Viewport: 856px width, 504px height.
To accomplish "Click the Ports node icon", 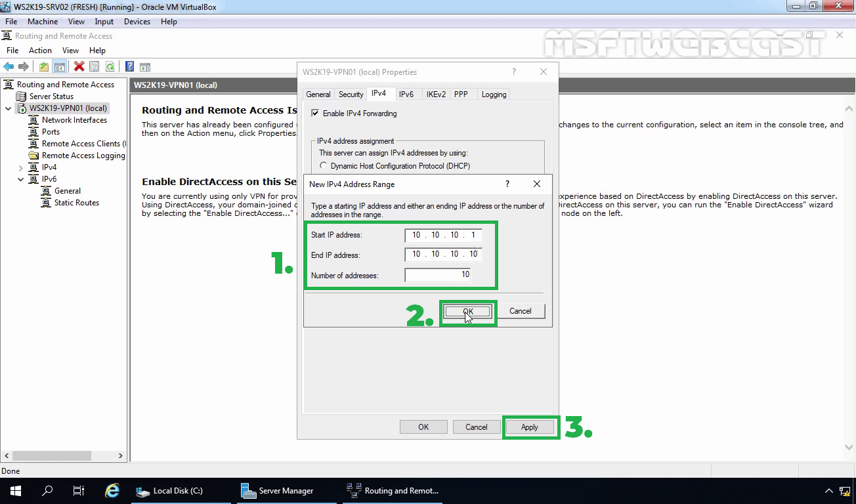I will tap(34, 132).
